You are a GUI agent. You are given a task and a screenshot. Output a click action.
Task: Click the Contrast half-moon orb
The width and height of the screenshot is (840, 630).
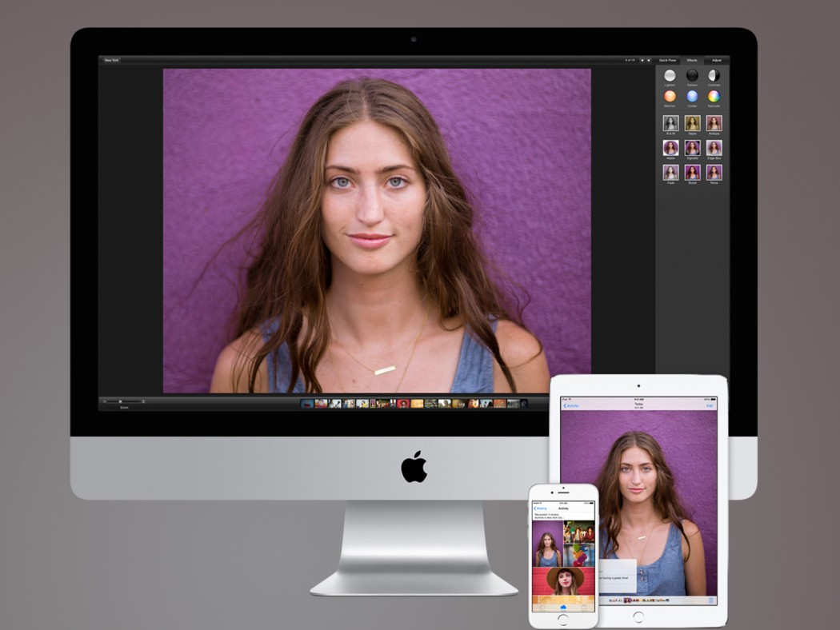point(714,76)
